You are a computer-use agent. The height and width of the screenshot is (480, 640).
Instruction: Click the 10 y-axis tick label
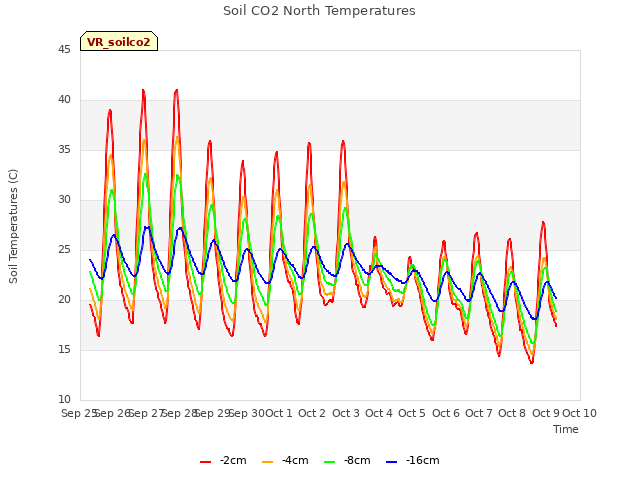(x=64, y=399)
